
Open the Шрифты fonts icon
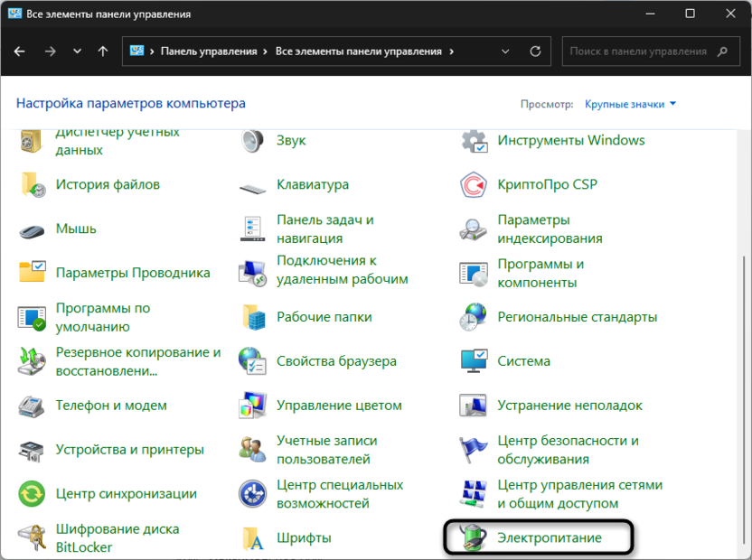tap(253, 538)
